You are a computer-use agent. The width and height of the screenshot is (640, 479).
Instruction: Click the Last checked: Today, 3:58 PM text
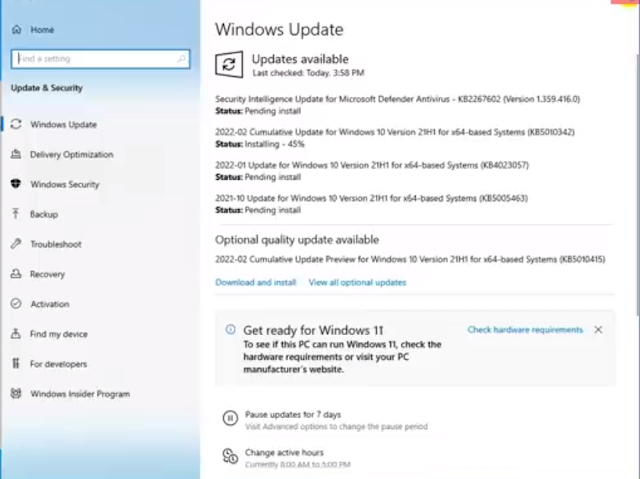308,73
